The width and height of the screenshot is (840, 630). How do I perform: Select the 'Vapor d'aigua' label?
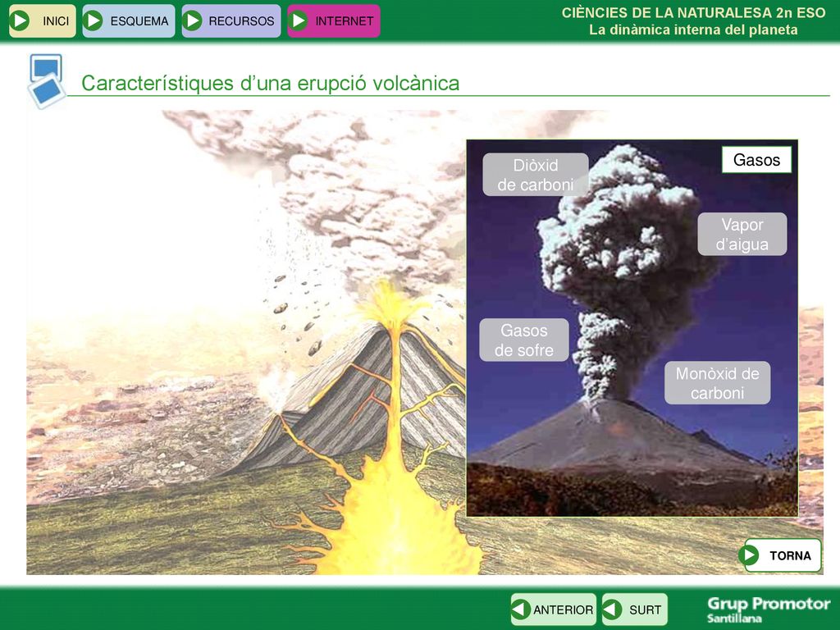[742, 234]
